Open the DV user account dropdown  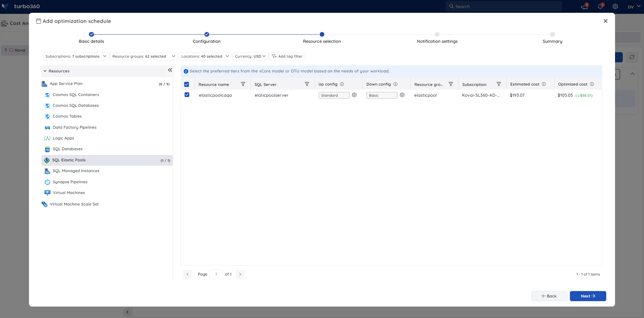(x=634, y=6)
